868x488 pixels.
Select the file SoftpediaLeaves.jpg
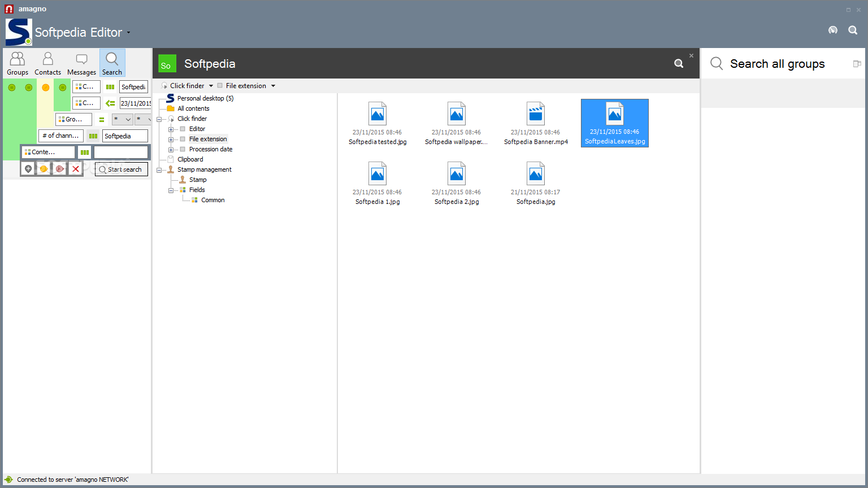615,123
